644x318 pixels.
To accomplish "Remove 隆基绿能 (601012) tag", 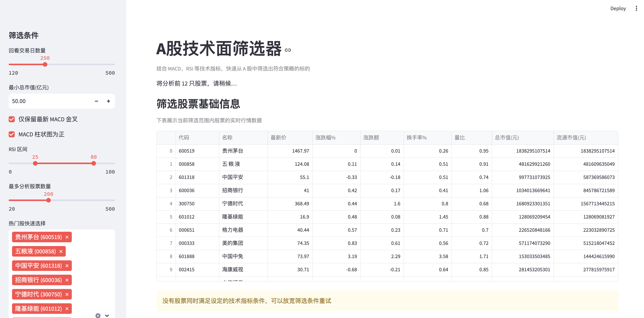I will coord(67,309).
